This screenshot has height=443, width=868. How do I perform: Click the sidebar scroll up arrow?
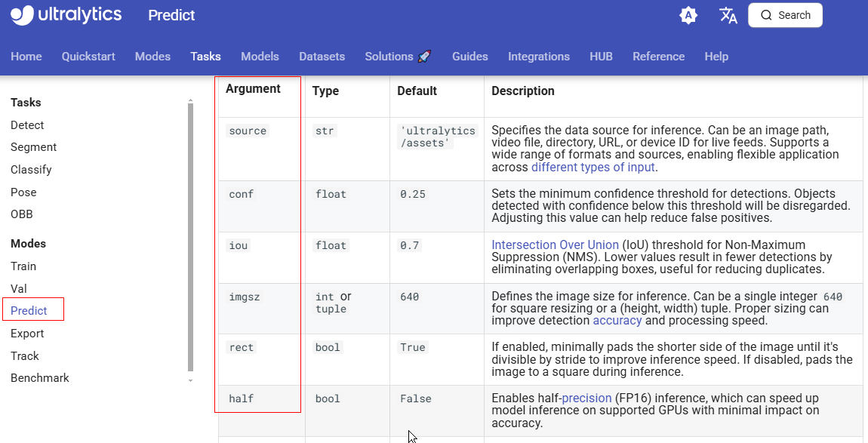click(190, 100)
